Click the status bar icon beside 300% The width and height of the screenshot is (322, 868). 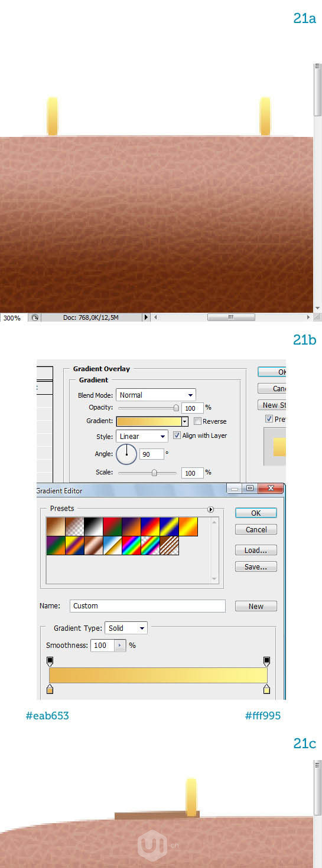[35, 317]
